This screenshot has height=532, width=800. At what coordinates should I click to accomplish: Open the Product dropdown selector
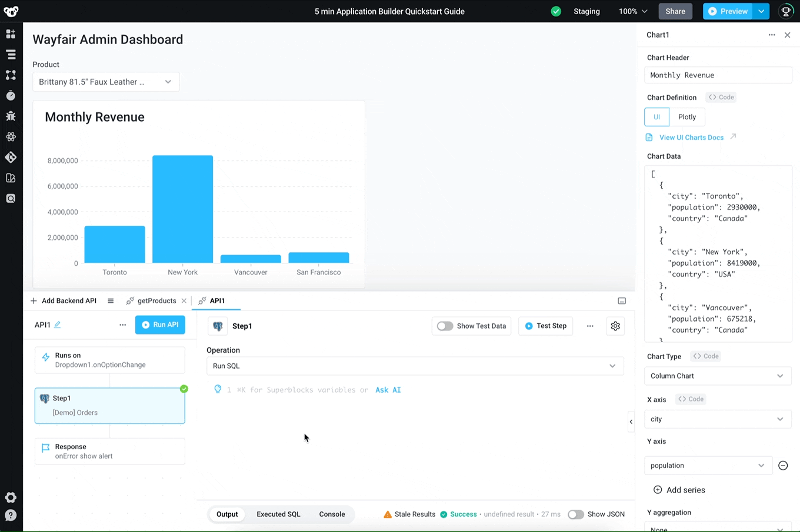click(106, 82)
